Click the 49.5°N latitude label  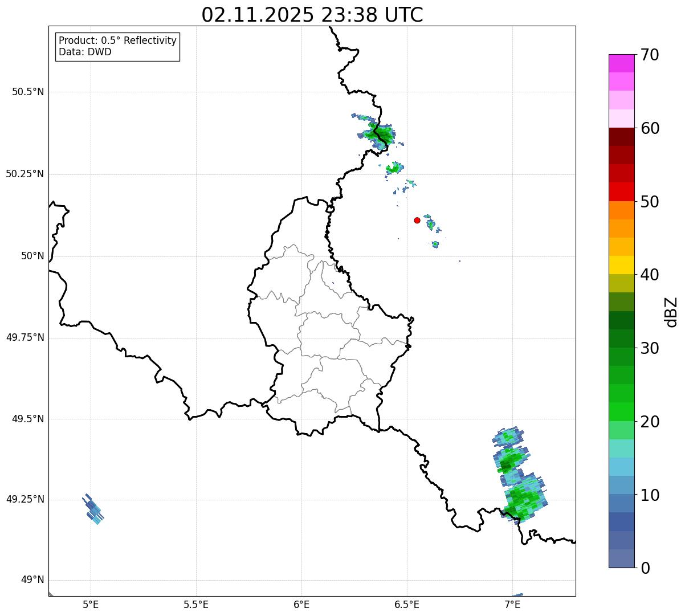pos(28,419)
